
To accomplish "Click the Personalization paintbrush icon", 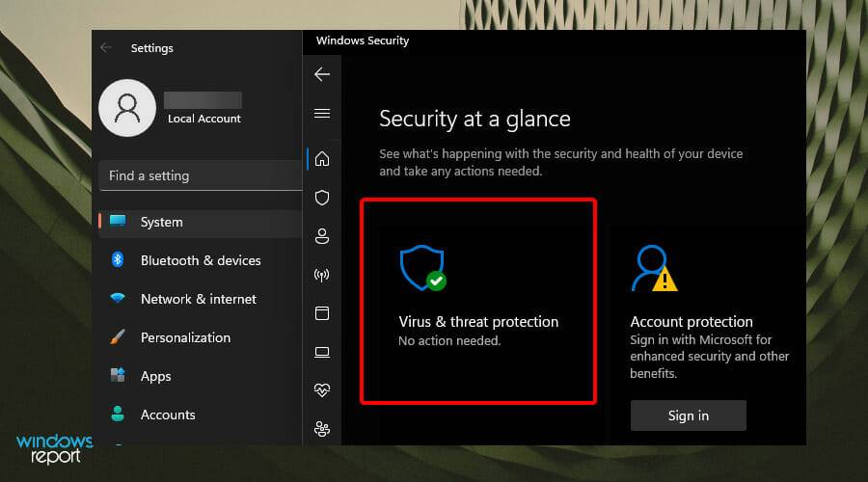I will [x=118, y=336].
